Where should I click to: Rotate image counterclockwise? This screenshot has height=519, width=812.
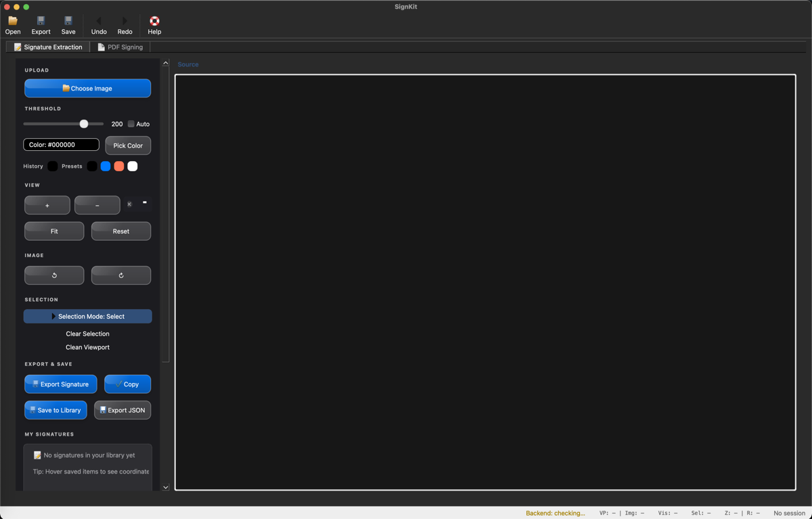(x=54, y=275)
